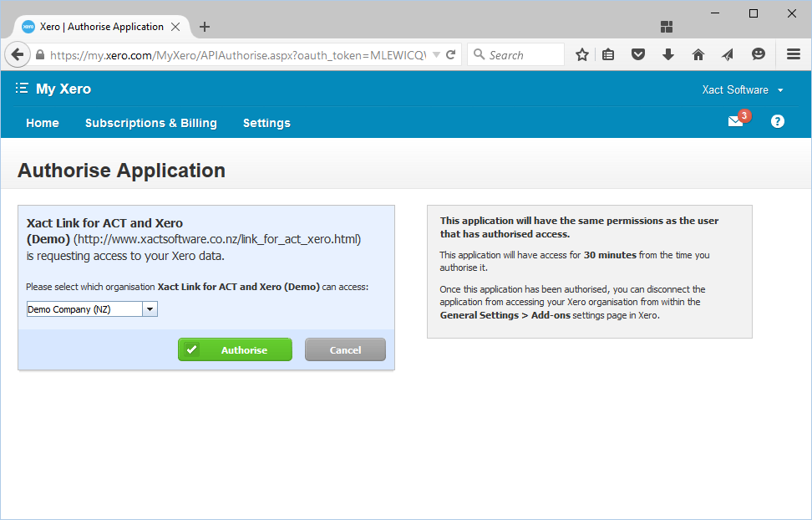
Task: Go to the Settings menu item
Action: [266, 123]
